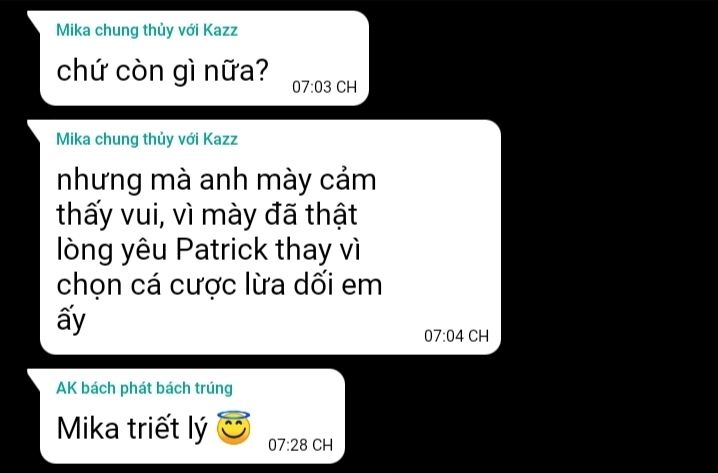This screenshot has height=473, width=718.
Task: Click the tail corner of AK's message bubble
Action: (35, 376)
